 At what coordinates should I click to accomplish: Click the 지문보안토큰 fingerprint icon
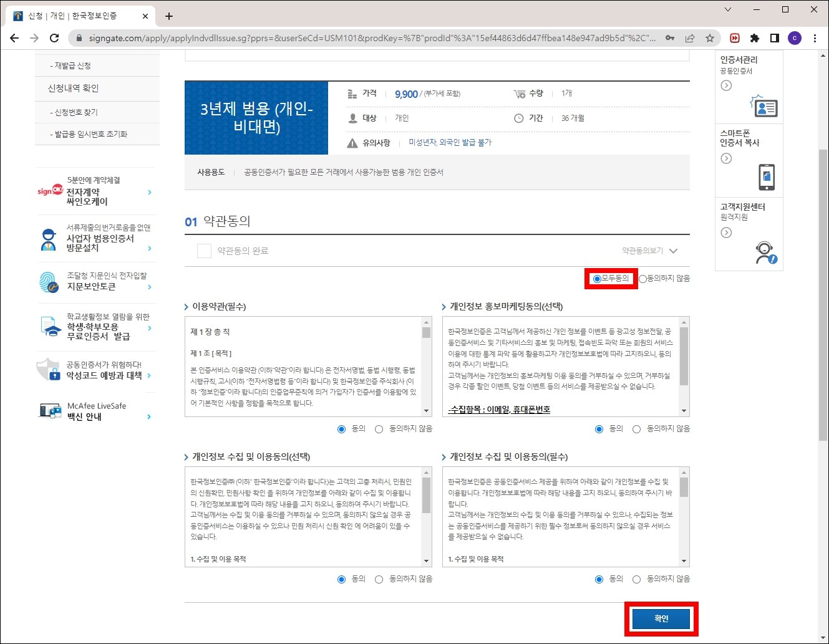(50, 282)
